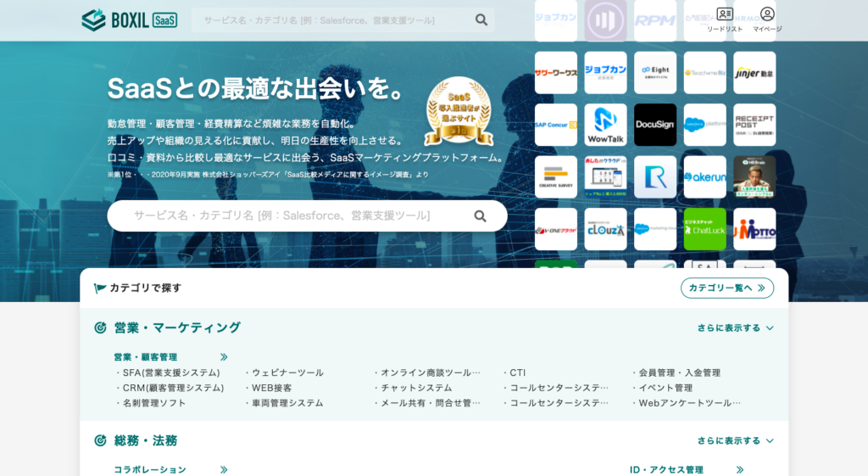The height and width of the screenshot is (476, 868).
Task: Open the akerun service tile
Action: (704, 176)
